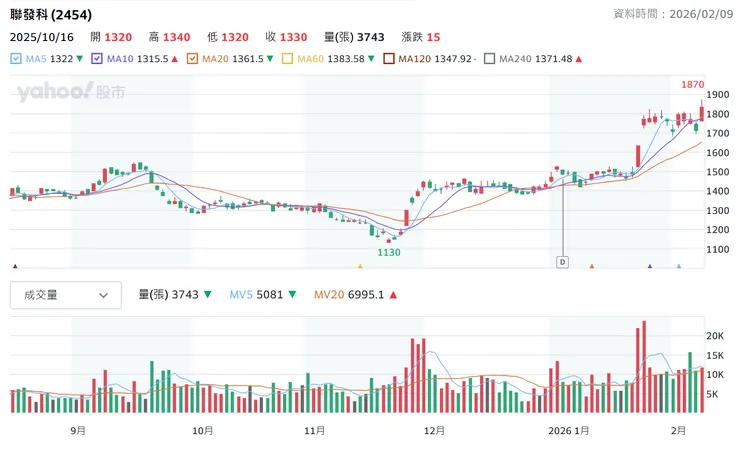The image size is (740, 449).
Task: Click the 2025/10/16 date text
Action: coord(42,37)
